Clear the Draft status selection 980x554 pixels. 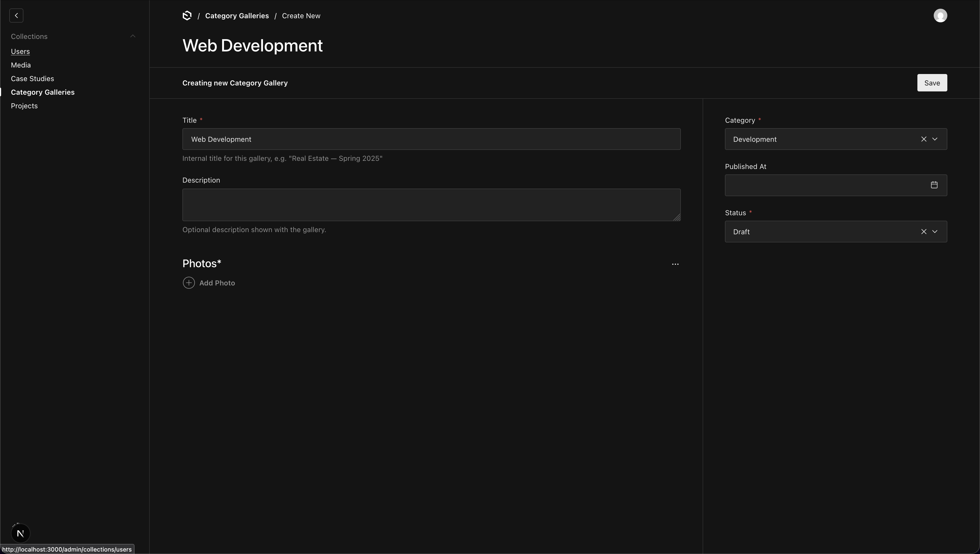pos(924,231)
